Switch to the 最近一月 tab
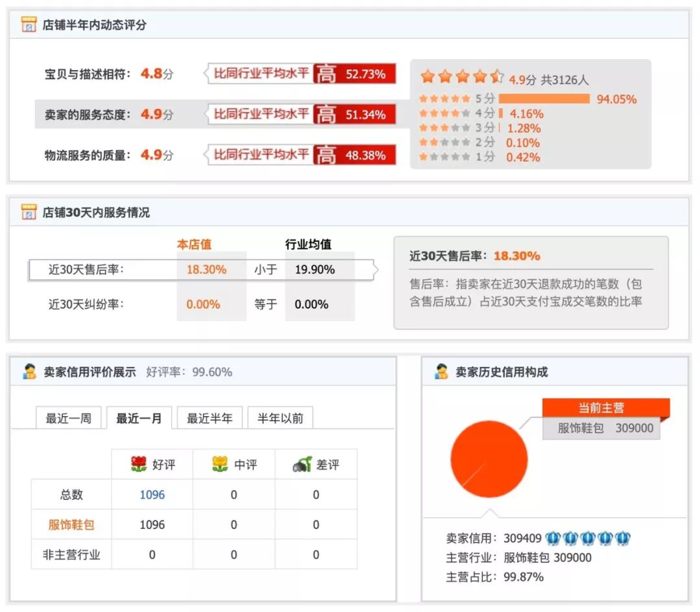The width and height of the screenshot is (700, 612). pyautogui.click(x=138, y=419)
